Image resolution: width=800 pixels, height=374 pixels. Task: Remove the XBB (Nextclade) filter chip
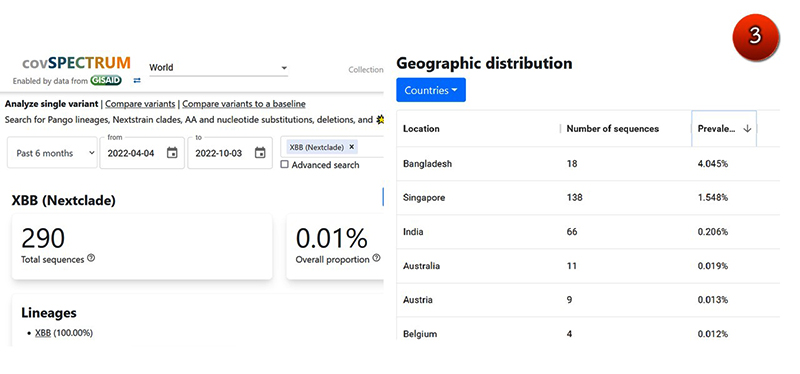351,147
